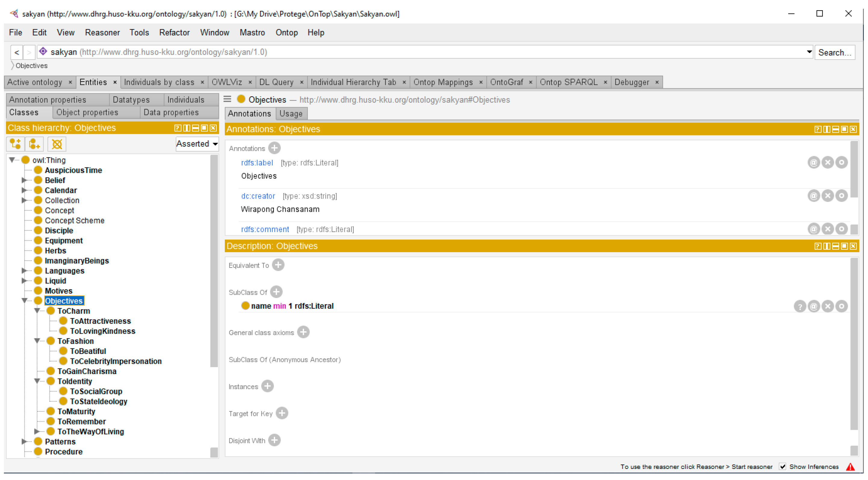Click the Add sibling class icon
The image size is (868, 480).
[x=34, y=144]
